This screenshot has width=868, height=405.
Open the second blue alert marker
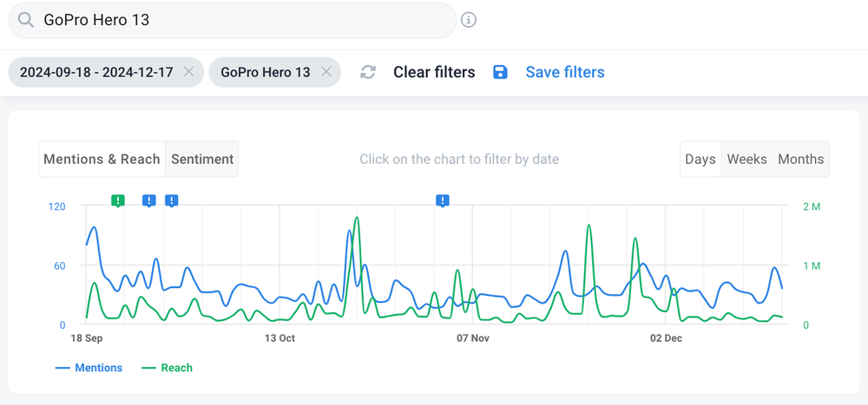point(172,201)
